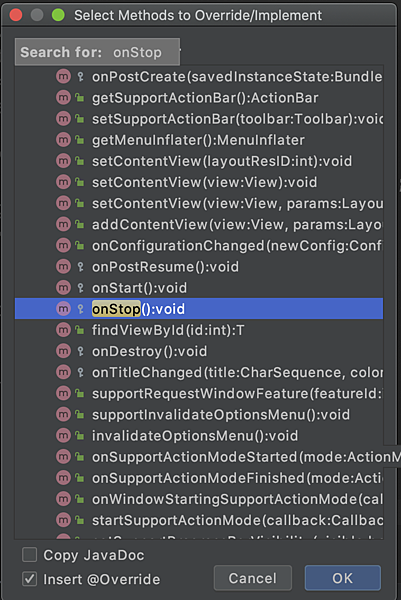Click the method icon next to onStart():void
Image resolution: width=401 pixels, height=600 pixels.
[63, 288]
